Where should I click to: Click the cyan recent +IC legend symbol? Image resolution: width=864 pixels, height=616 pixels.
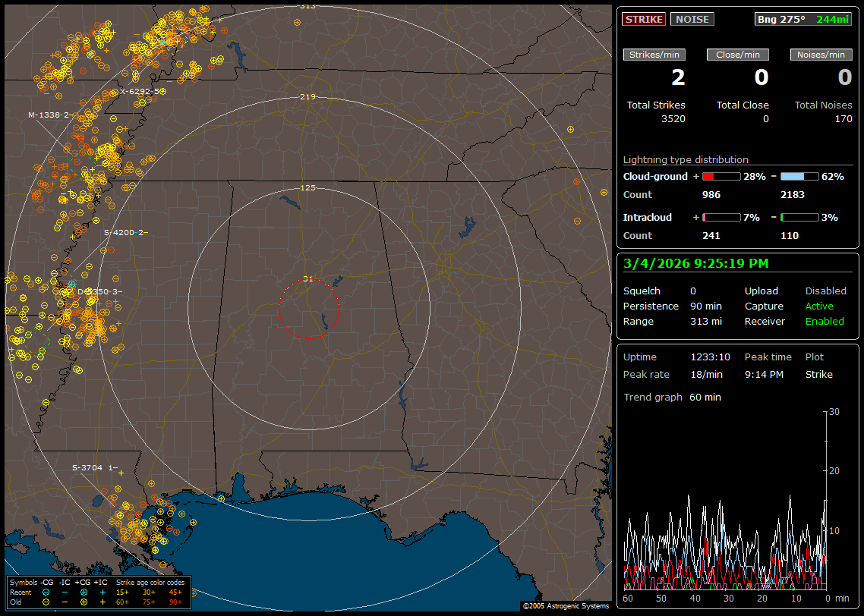[x=102, y=592]
